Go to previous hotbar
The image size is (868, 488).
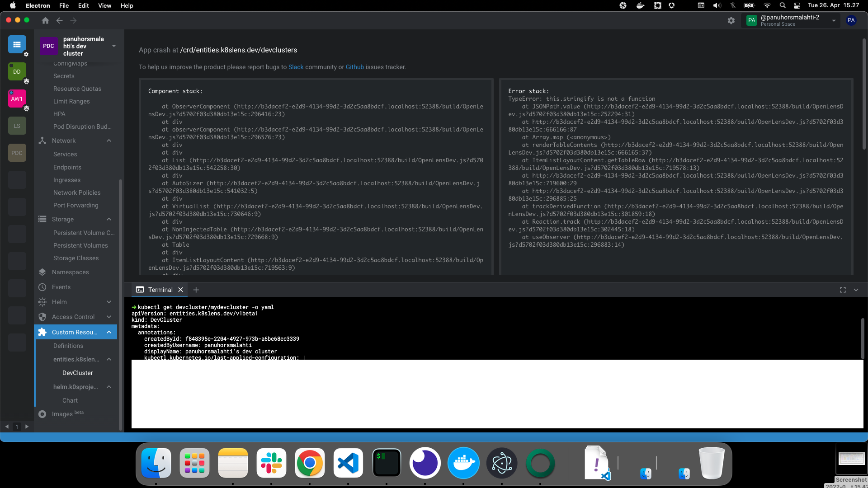[x=7, y=427]
